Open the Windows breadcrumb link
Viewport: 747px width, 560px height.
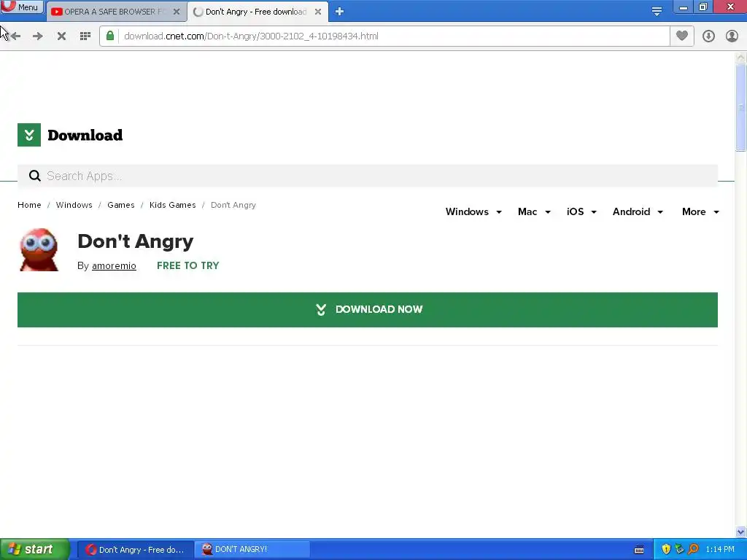click(x=74, y=205)
